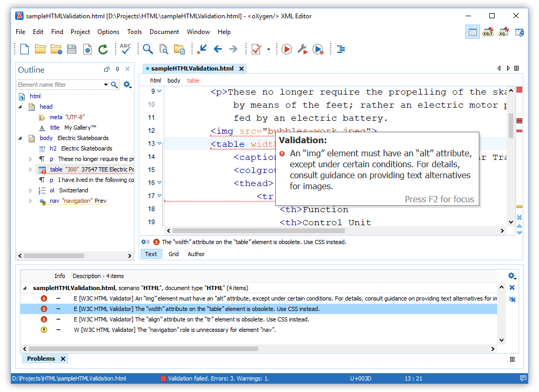
Task: Collapse the body node in Outline
Action: click(20, 138)
